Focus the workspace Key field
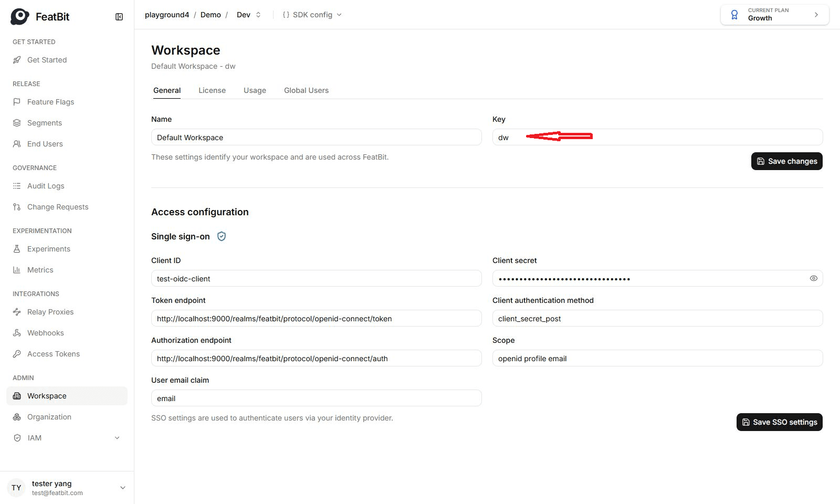This screenshot has width=840, height=504. [x=657, y=137]
